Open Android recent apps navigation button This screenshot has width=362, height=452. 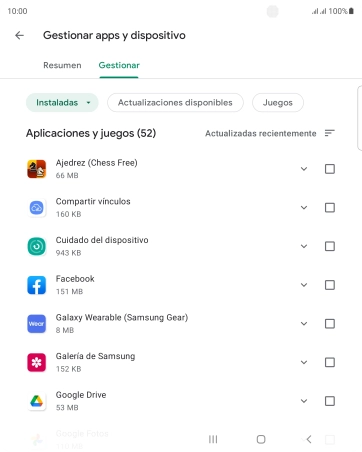point(213,439)
